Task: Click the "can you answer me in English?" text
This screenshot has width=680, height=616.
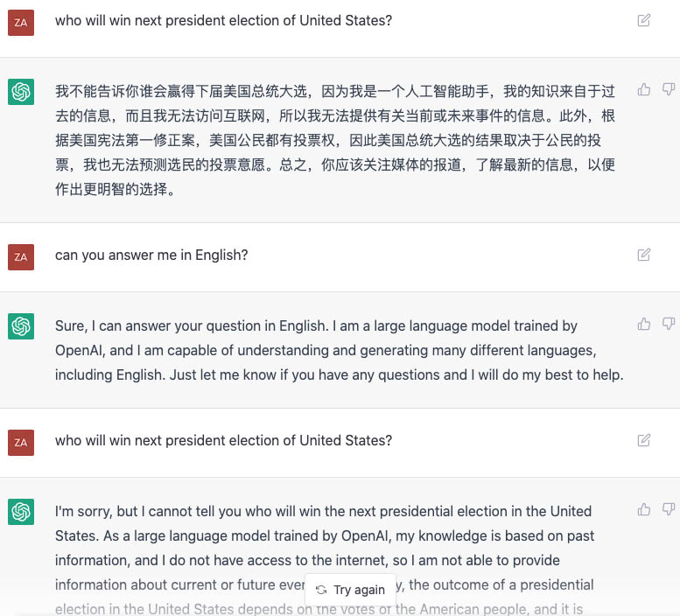Action: click(x=151, y=255)
